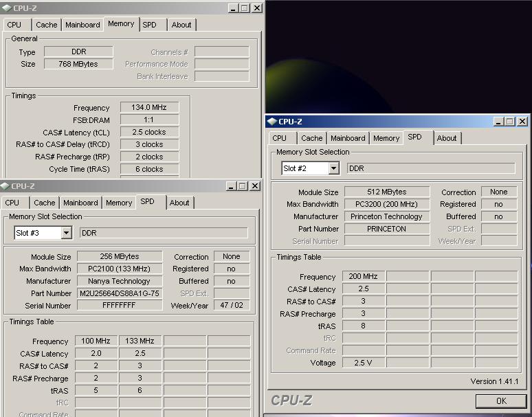
Task: Click the Version 1.41.1 label
Action: pyautogui.click(x=494, y=381)
